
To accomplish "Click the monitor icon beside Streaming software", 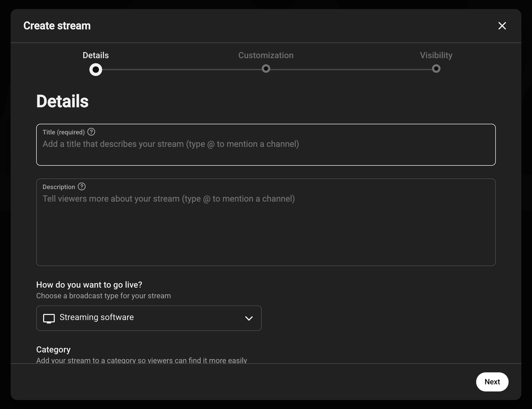I will point(49,318).
